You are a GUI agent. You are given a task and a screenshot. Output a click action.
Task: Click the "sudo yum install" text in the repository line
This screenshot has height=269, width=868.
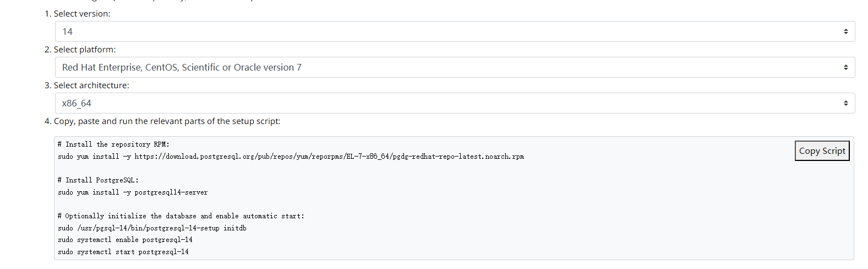pos(88,157)
